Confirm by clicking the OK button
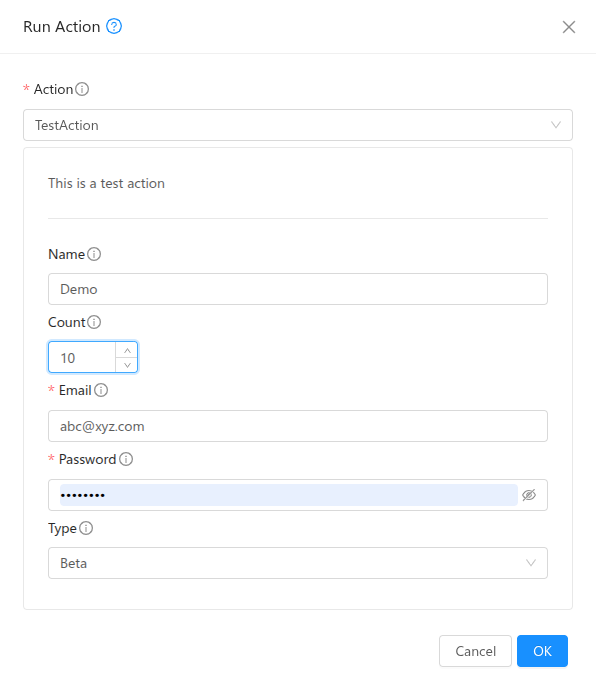 [x=542, y=651]
